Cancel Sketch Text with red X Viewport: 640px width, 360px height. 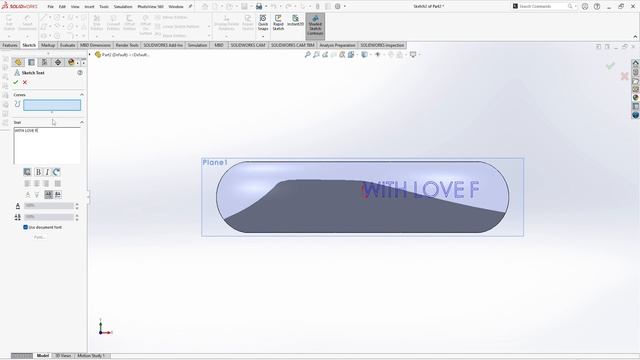point(25,82)
